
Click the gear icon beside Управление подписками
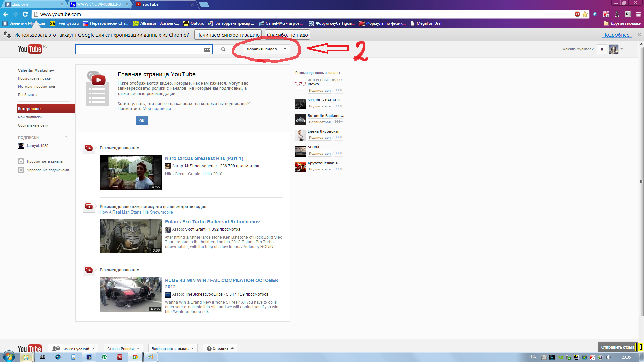coord(21,170)
